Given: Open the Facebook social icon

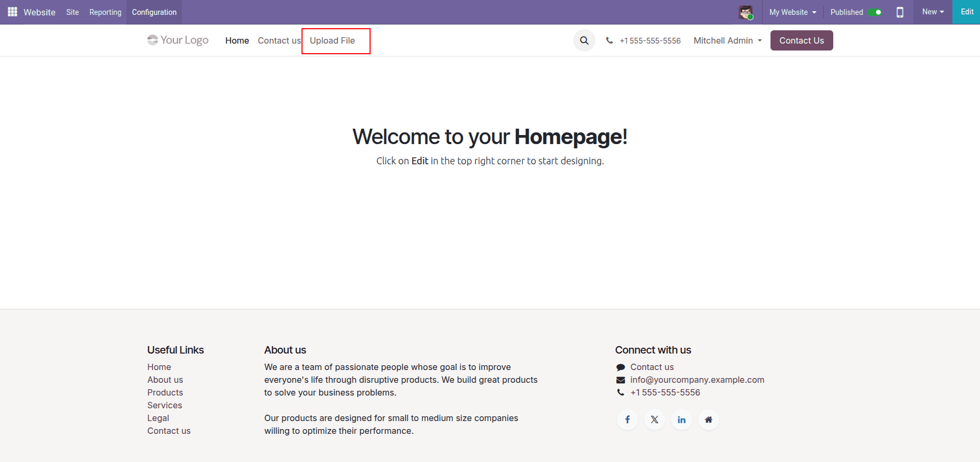Looking at the screenshot, I should pos(627,419).
